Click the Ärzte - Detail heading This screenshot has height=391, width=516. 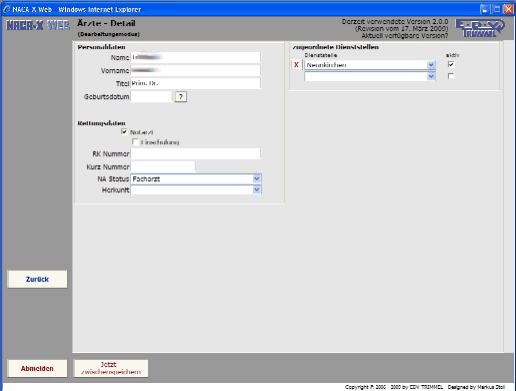(x=106, y=23)
